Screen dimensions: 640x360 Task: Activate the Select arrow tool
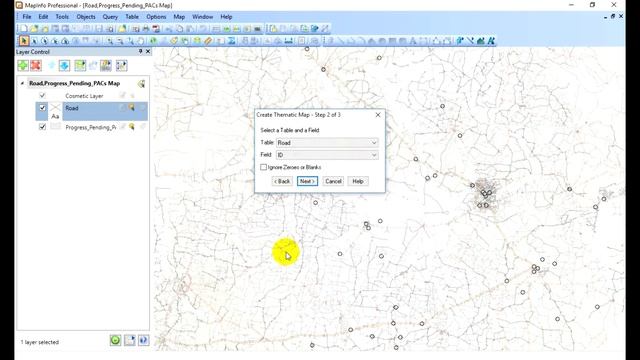(24, 41)
